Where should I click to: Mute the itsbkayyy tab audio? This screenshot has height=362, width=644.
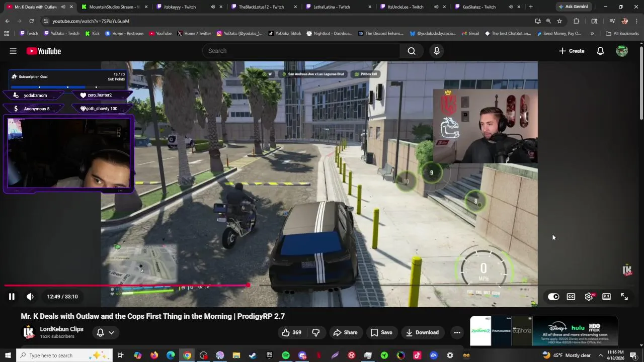(x=213, y=7)
